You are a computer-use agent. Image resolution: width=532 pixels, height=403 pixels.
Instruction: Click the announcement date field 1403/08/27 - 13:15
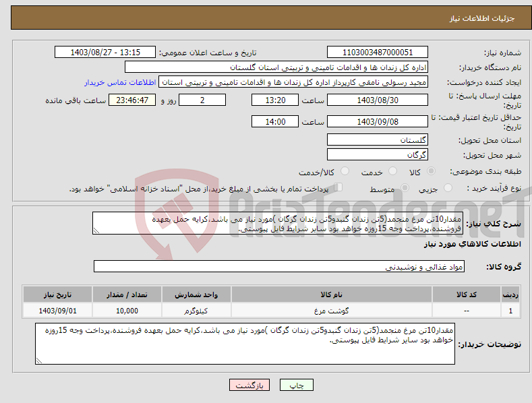(x=105, y=53)
